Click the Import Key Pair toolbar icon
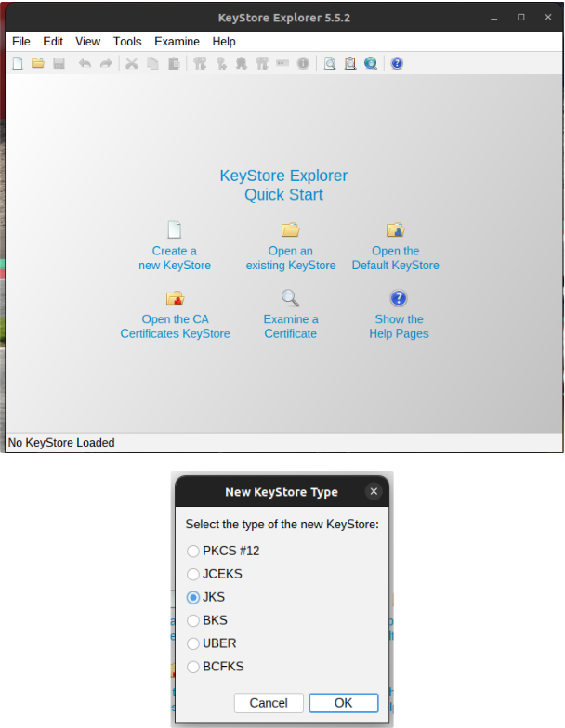 click(262, 63)
